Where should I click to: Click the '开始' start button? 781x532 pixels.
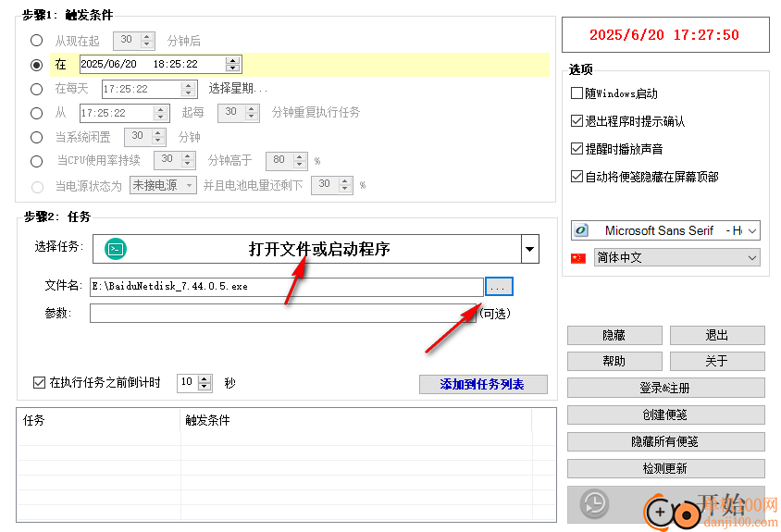tap(665, 504)
